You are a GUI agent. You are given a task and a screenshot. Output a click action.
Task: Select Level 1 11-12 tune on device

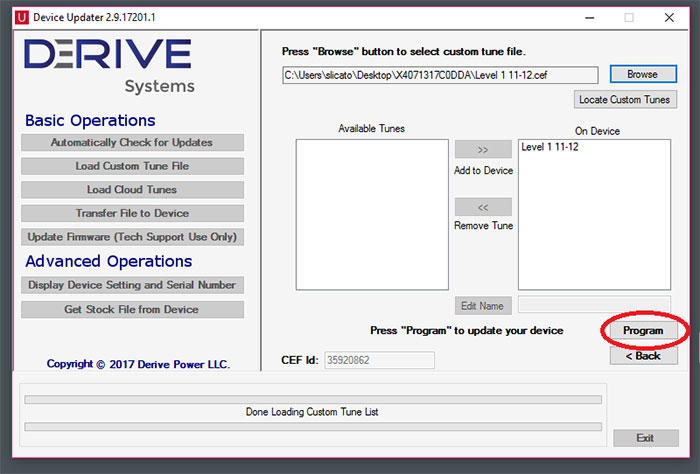550,148
